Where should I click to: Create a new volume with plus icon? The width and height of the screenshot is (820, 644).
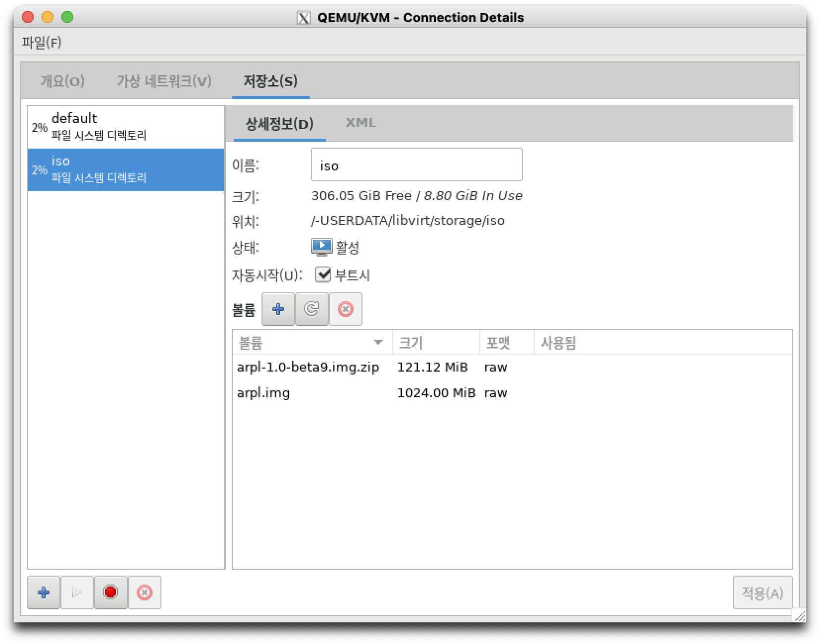[278, 309]
